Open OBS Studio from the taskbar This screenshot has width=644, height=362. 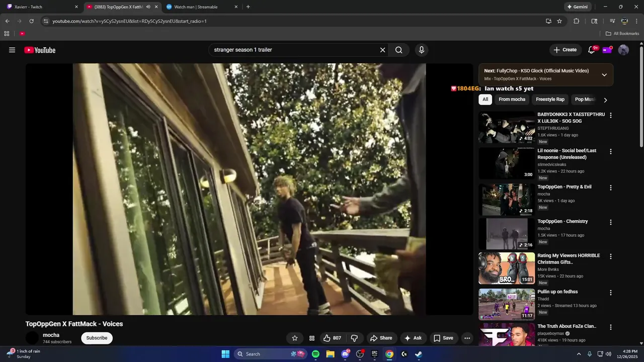(x=360, y=354)
